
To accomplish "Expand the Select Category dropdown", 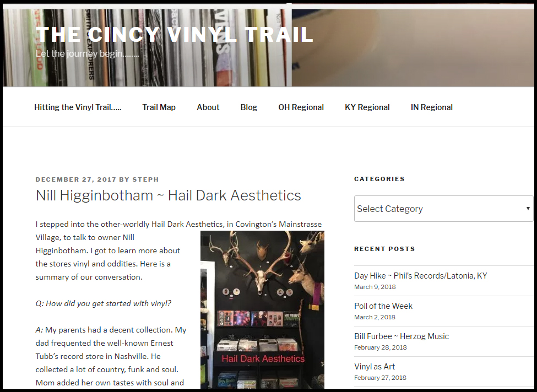I will 443,209.
